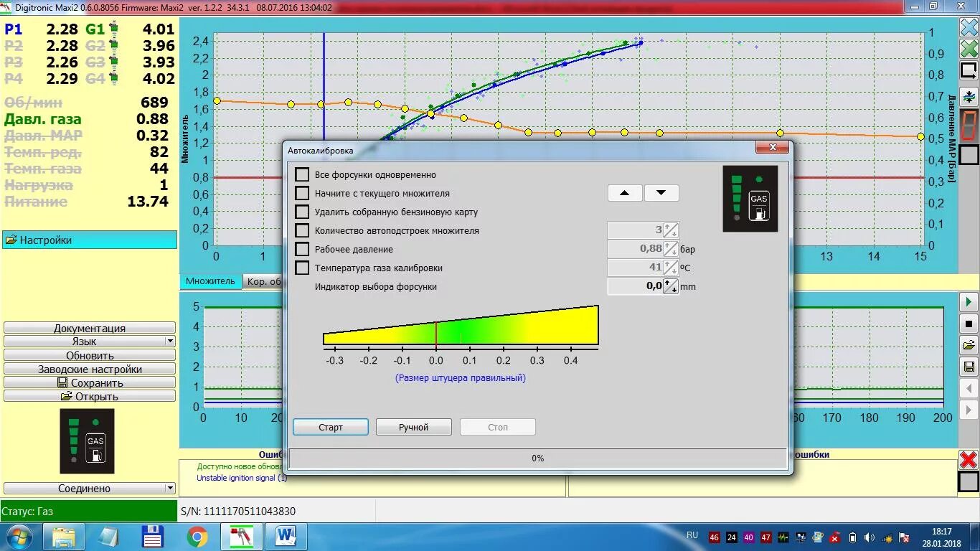Screen dimensions: 980x551
Task: Click the RU language indicator in the taskbar
Action: [x=692, y=535]
